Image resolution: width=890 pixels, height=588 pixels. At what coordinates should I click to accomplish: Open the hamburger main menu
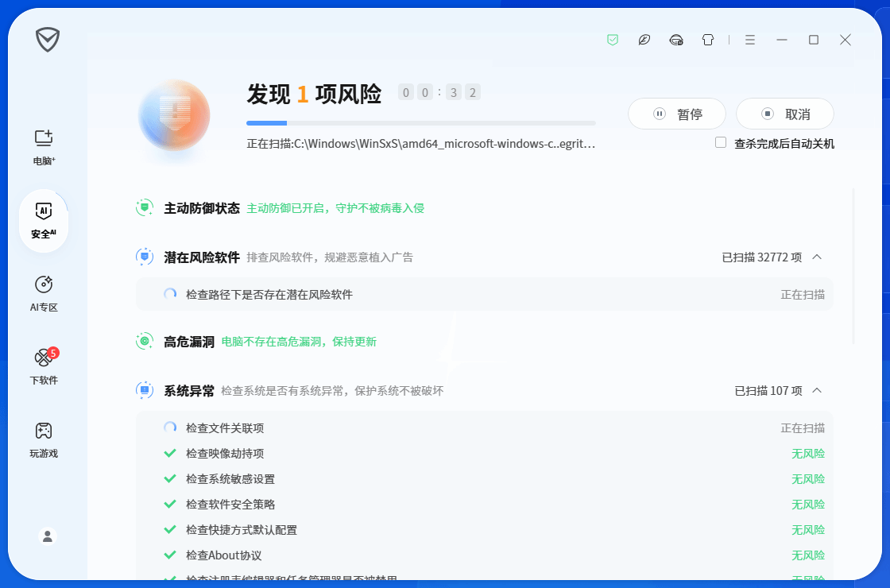(x=750, y=40)
